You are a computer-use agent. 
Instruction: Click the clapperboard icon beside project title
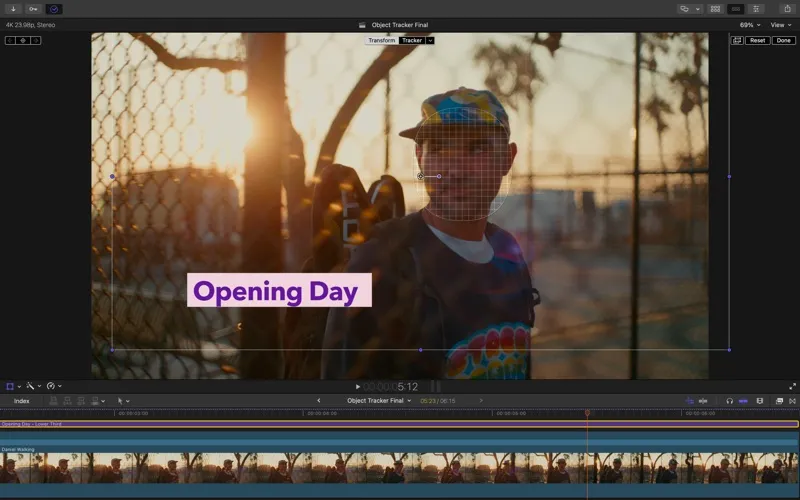pyautogui.click(x=362, y=24)
